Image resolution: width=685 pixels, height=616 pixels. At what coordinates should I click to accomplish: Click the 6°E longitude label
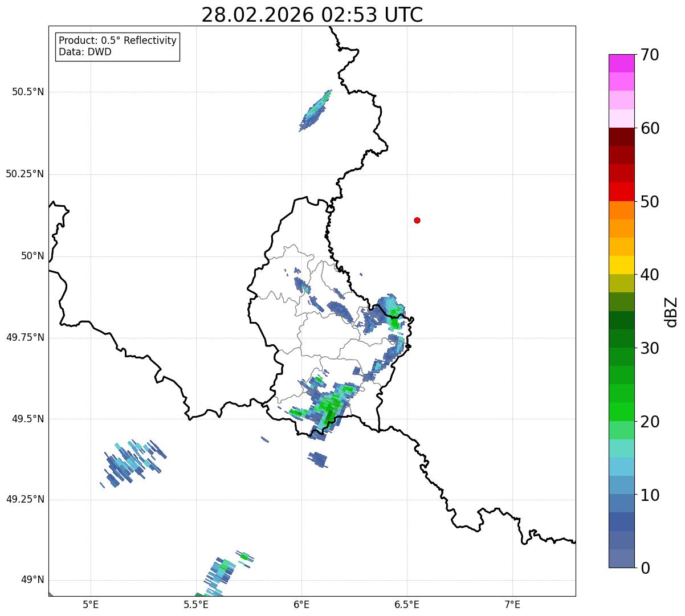pyautogui.click(x=301, y=604)
